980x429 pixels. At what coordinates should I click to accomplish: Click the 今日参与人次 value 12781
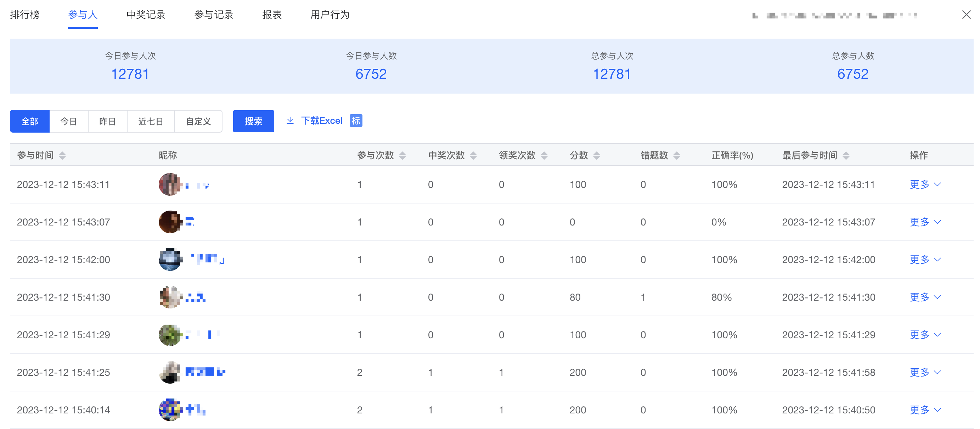click(x=130, y=74)
